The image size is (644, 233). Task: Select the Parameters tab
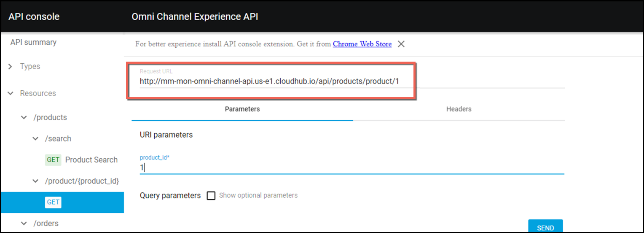[x=242, y=109]
